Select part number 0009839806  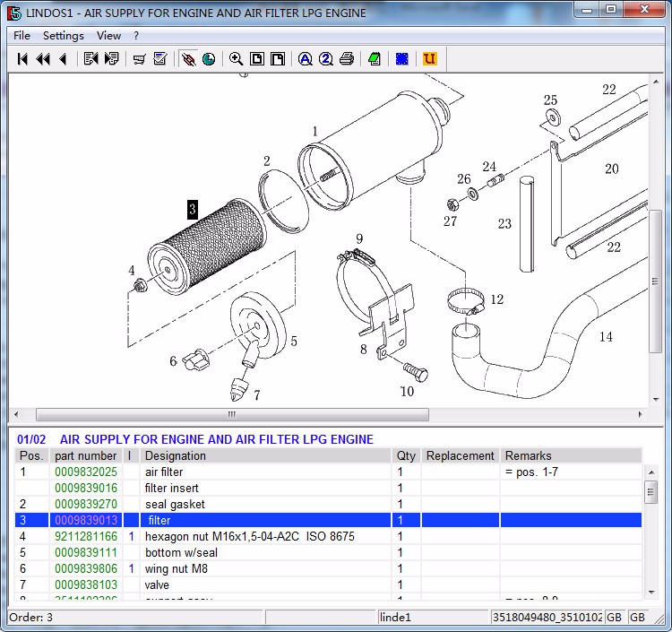point(86,569)
